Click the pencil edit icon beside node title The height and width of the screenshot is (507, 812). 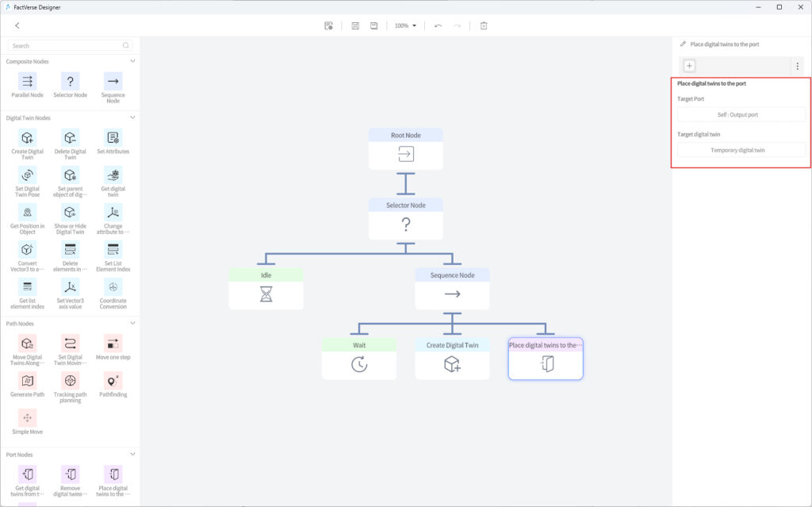(683, 44)
